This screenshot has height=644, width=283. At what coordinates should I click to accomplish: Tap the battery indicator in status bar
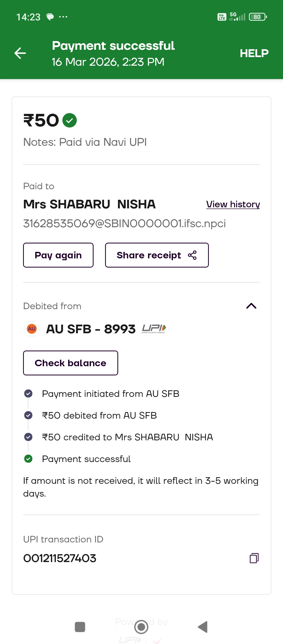(x=258, y=17)
